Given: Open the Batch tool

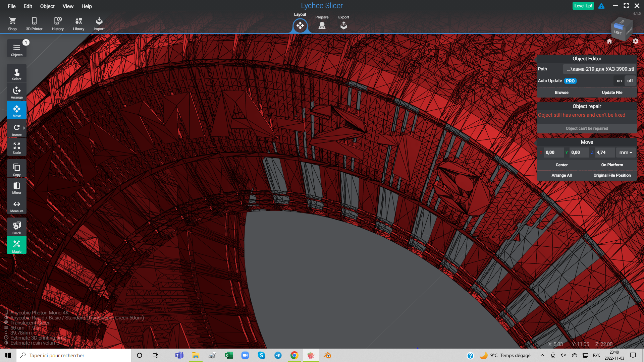Looking at the screenshot, I should (x=16, y=228).
